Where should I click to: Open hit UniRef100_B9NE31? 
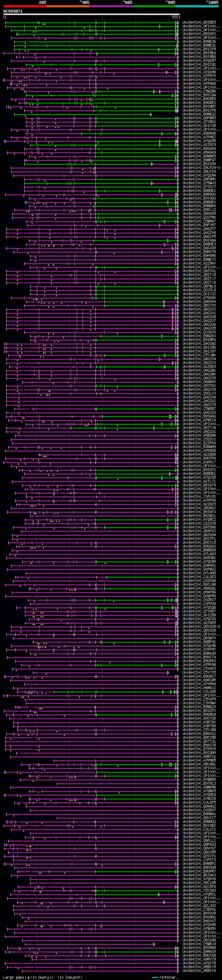pos(199,45)
